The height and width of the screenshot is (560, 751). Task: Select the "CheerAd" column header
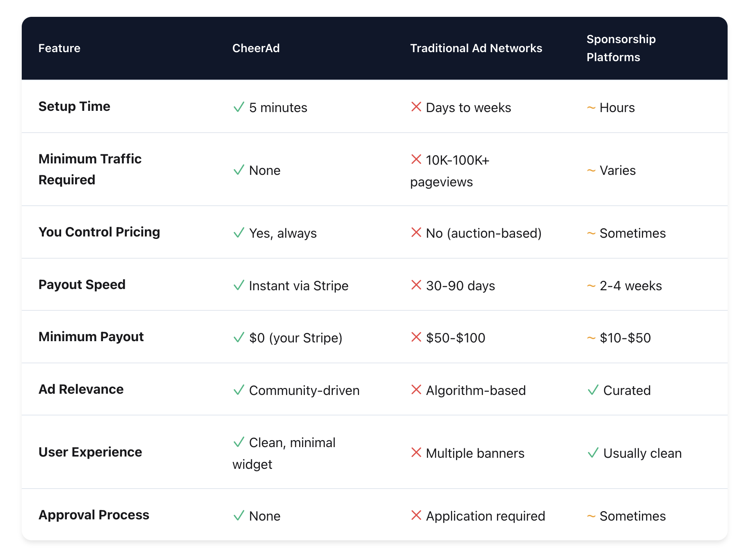(x=256, y=48)
